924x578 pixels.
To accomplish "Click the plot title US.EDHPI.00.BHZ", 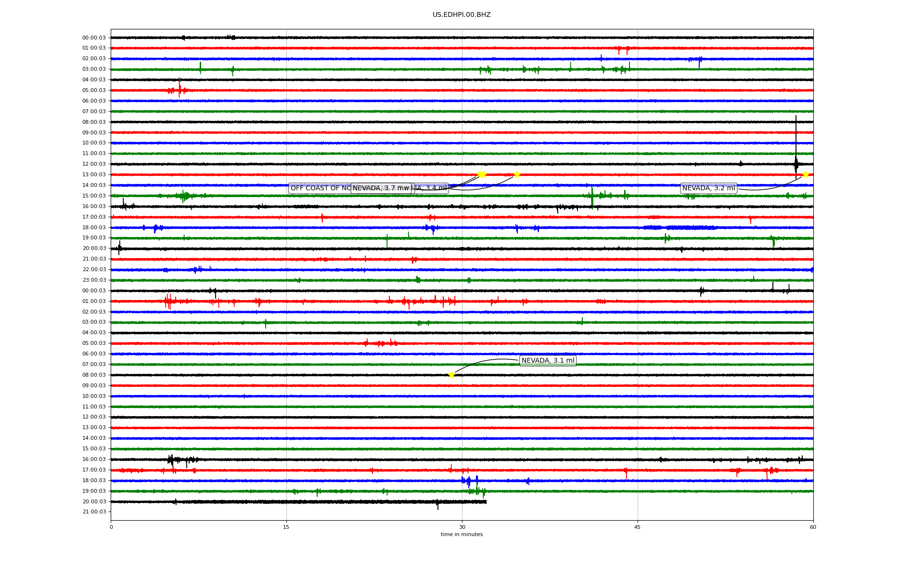I will click(462, 15).
